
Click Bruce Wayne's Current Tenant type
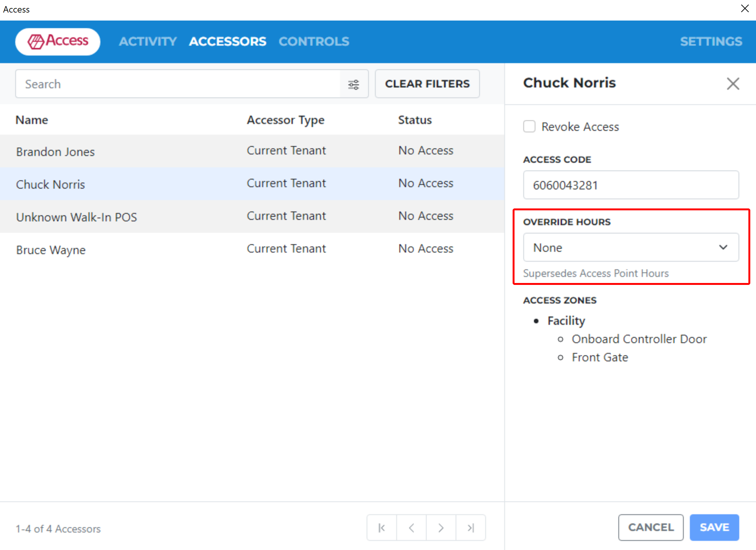[286, 249]
